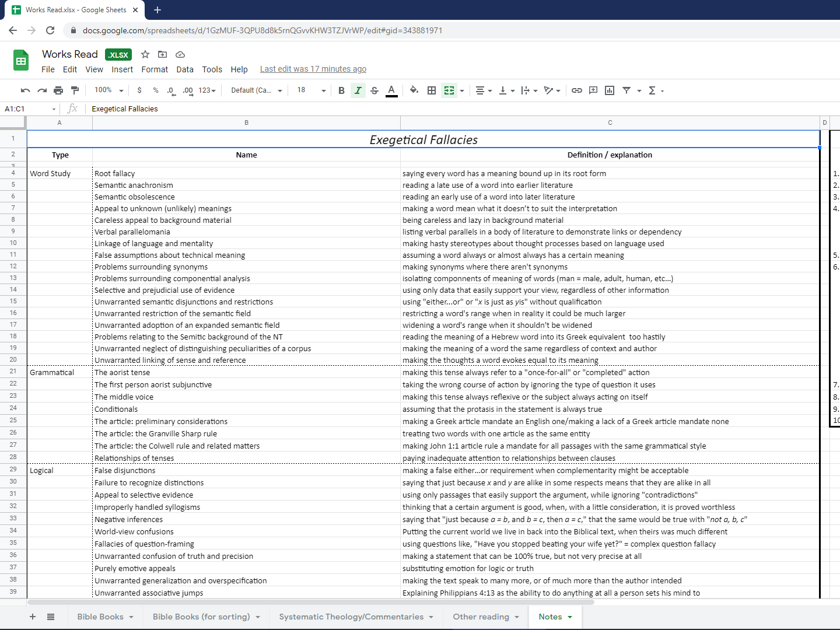The height and width of the screenshot is (630, 840).
Task: Toggle Italic formatting off
Action: [x=358, y=90]
